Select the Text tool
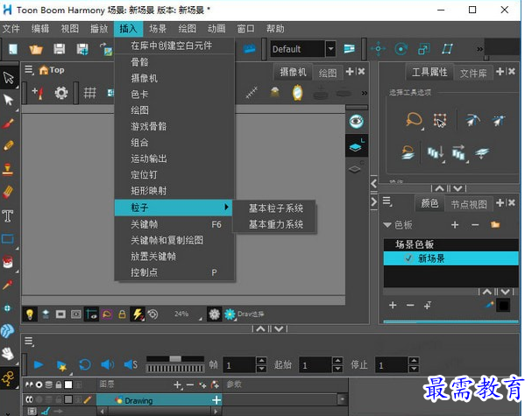Viewport: 532px width, 416px height. (8, 216)
